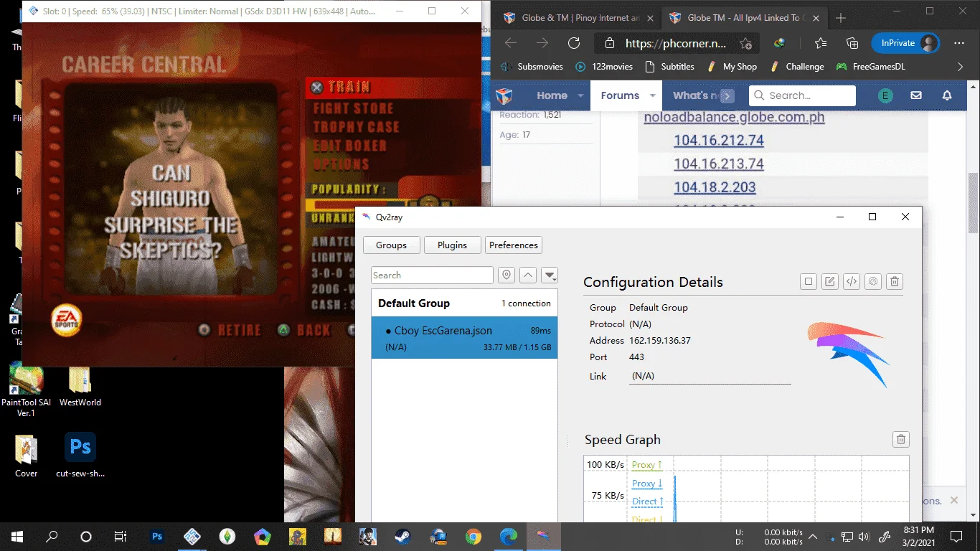Click the nav bar next-arrow chevron beside What's new
Viewport: 980px width, 551px height.
[727, 95]
